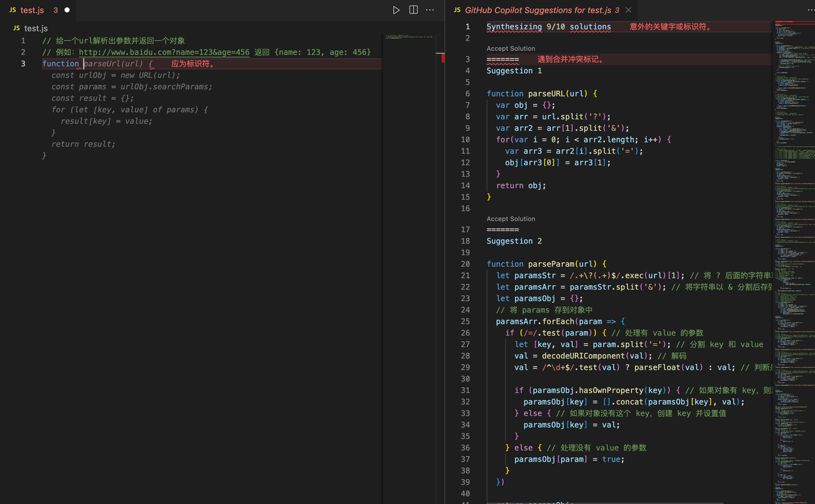Switch to GitHub Copilot Suggestions tab
The width and height of the screenshot is (815, 504).
(x=541, y=10)
